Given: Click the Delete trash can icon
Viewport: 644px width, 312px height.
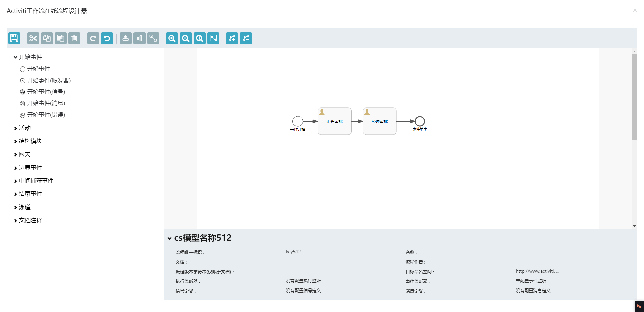Looking at the screenshot, I should click(74, 38).
